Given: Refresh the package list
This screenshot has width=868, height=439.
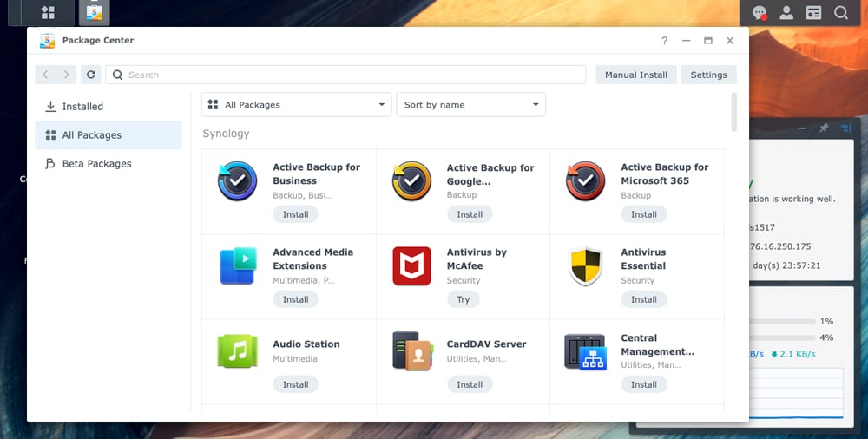Looking at the screenshot, I should pyautogui.click(x=91, y=75).
